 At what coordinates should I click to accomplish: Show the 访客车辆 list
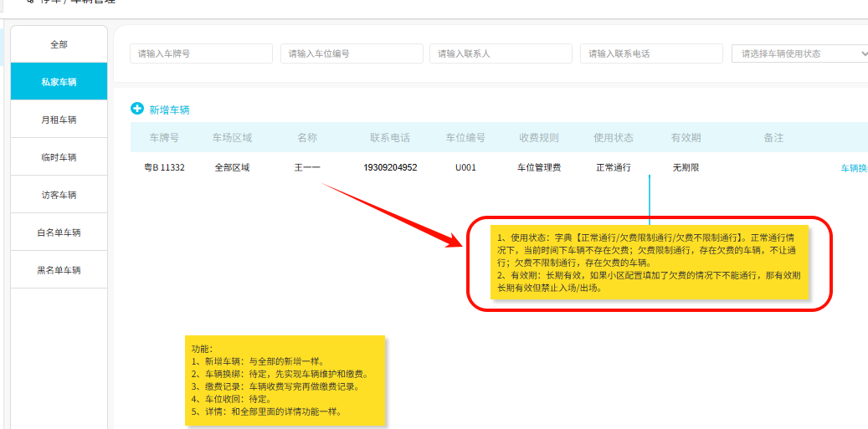(59, 195)
